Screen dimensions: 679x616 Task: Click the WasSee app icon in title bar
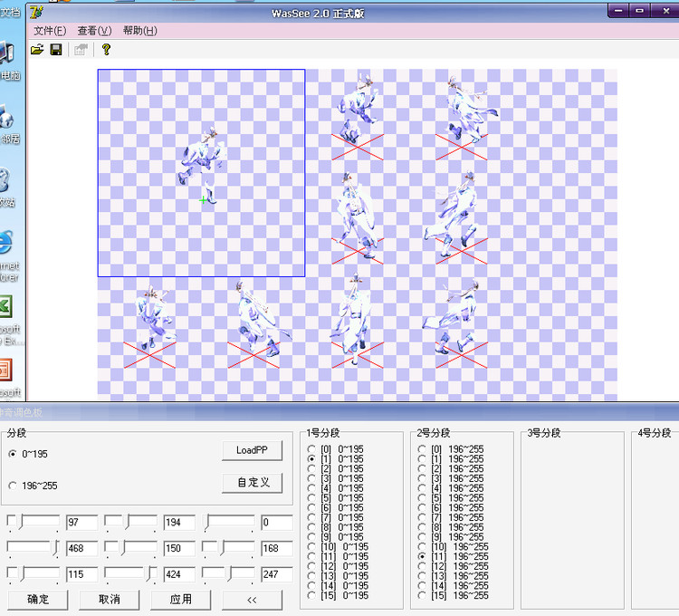click(x=36, y=12)
